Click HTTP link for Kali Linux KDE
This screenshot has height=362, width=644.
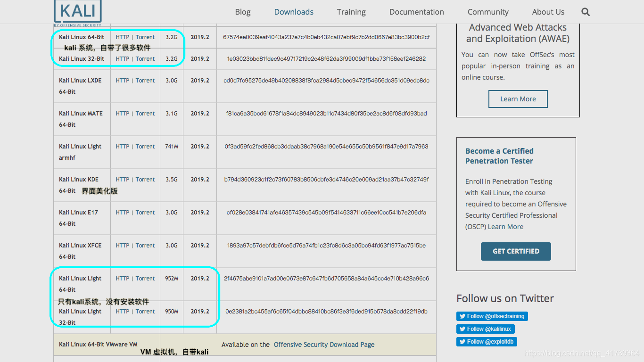123,180
